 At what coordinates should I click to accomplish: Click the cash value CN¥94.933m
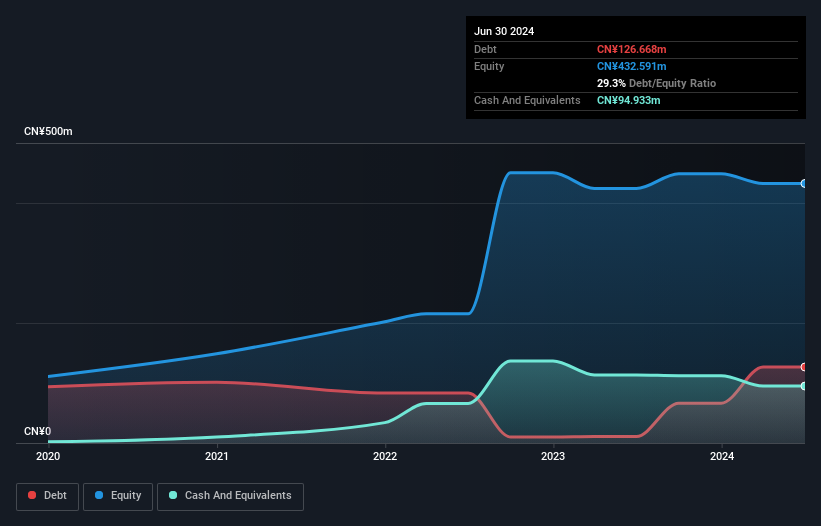coord(628,100)
